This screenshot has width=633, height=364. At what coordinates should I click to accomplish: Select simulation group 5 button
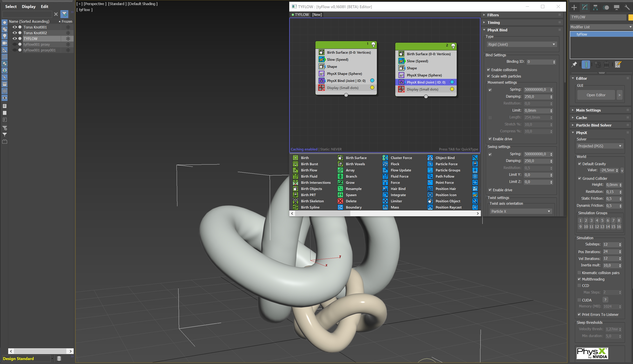(602, 220)
